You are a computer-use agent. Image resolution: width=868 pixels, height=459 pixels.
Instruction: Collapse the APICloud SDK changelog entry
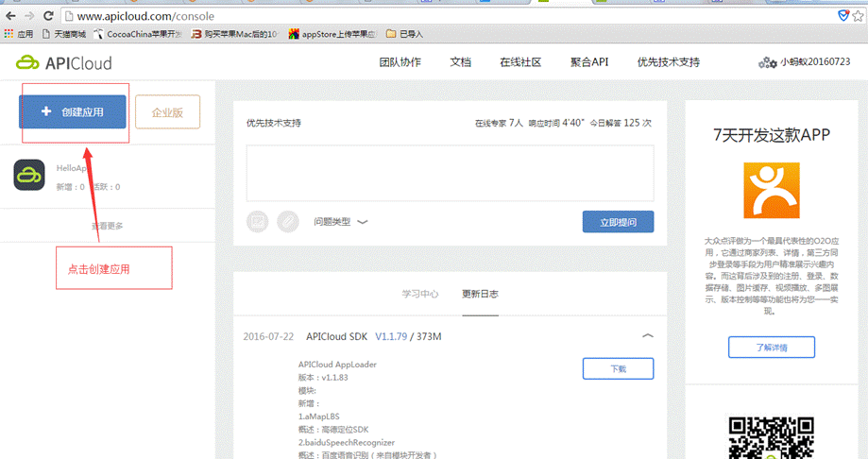[x=648, y=335]
